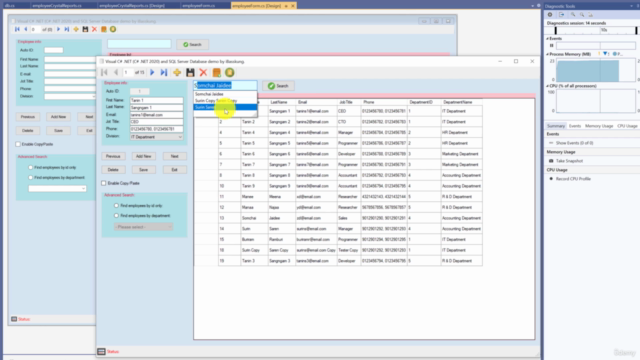Click the orange book icon in designer form toolbar
Screen dimensions: 640x360
coord(104,29)
